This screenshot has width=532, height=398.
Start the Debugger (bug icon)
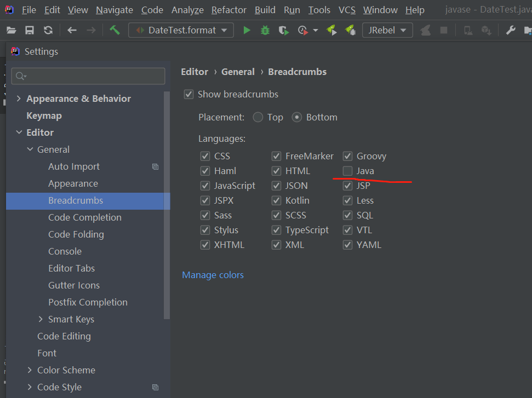coord(265,30)
